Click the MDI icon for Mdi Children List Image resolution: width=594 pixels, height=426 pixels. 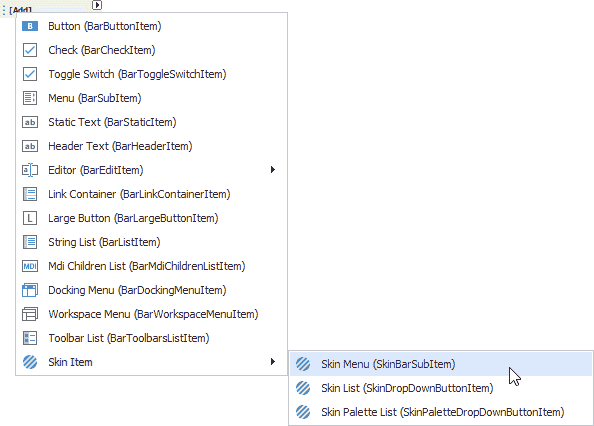(30, 266)
